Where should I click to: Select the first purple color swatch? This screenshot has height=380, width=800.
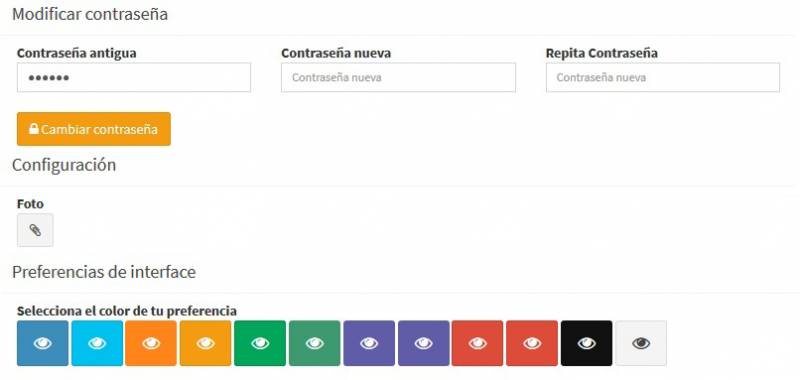coord(369,343)
